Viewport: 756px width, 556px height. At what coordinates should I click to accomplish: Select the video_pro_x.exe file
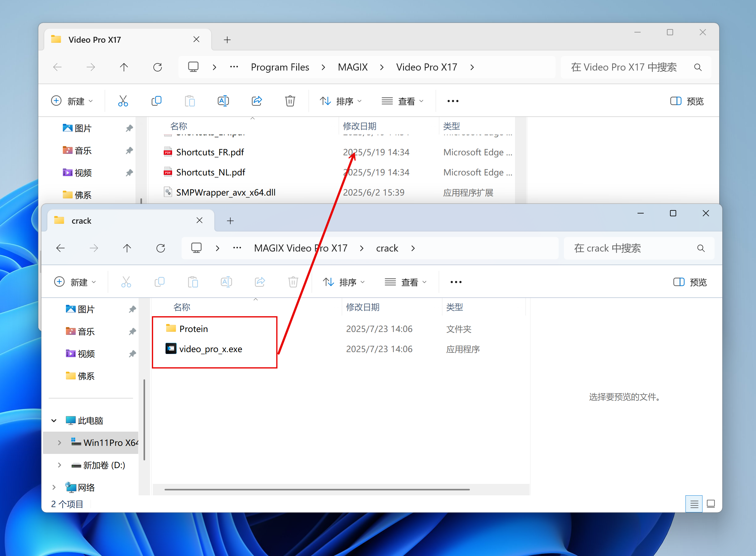coord(210,349)
